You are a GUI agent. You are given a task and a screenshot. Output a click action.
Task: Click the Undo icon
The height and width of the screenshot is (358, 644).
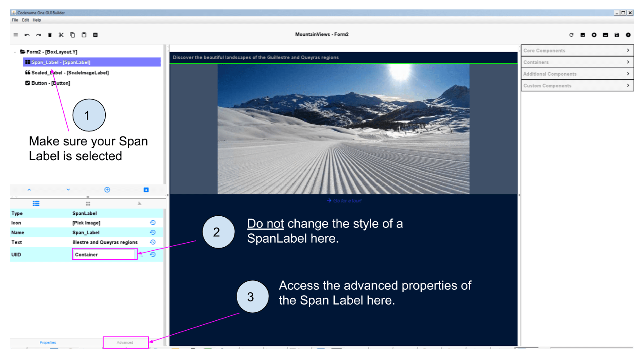point(27,35)
